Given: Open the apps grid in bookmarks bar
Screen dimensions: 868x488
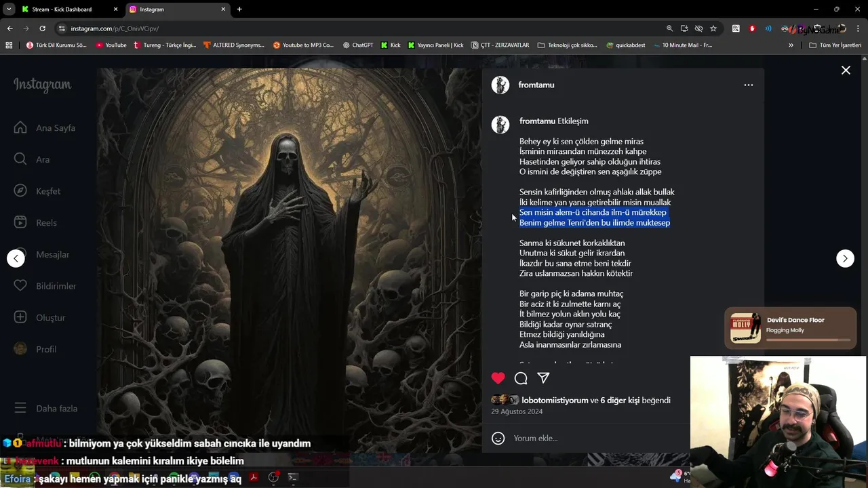Looking at the screenshot, I should point(9,45).
